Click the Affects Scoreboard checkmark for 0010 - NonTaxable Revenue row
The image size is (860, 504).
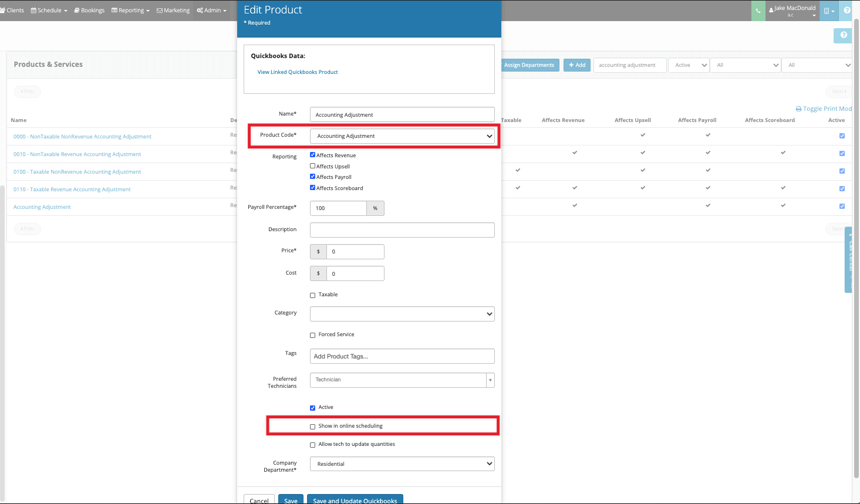783,153
